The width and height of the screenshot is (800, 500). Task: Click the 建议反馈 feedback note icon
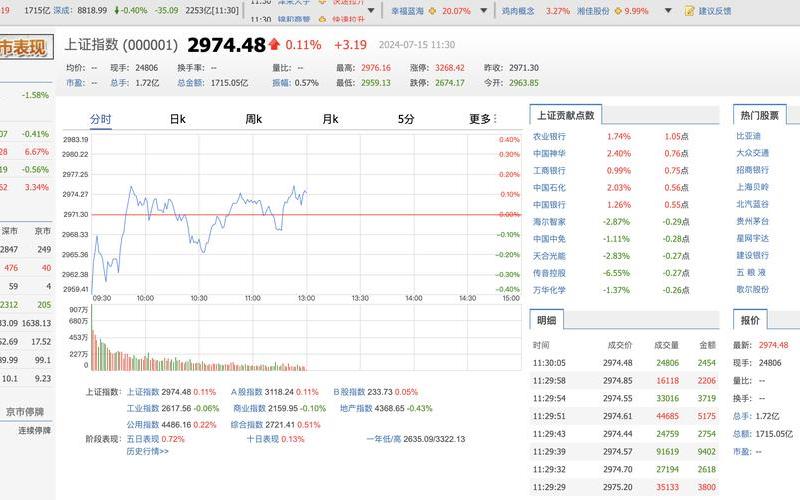tap(689, 11)
